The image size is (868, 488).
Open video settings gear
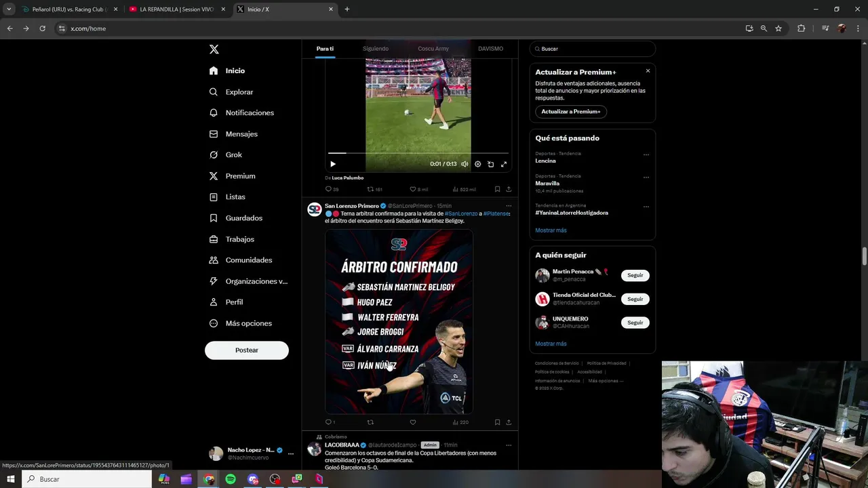coord(477,164)
